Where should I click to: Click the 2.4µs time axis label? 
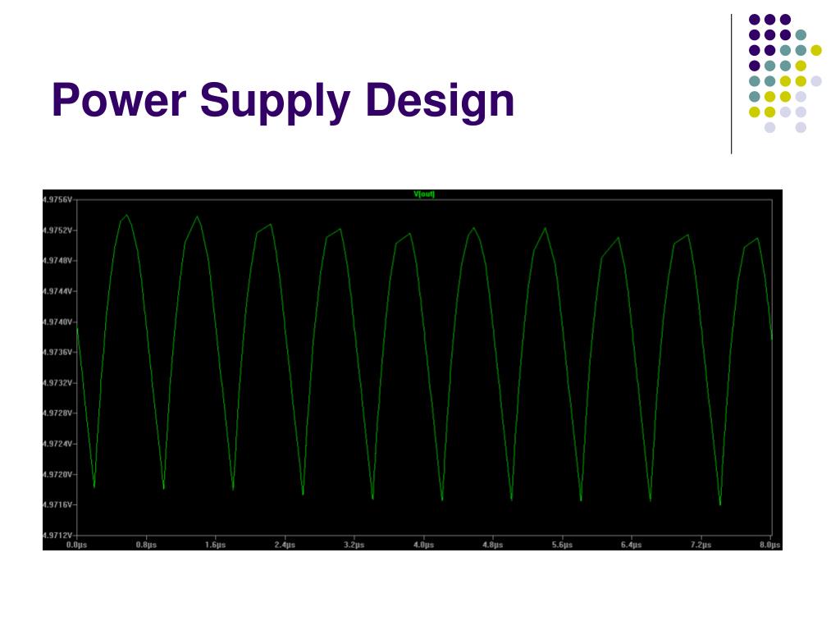285,545
